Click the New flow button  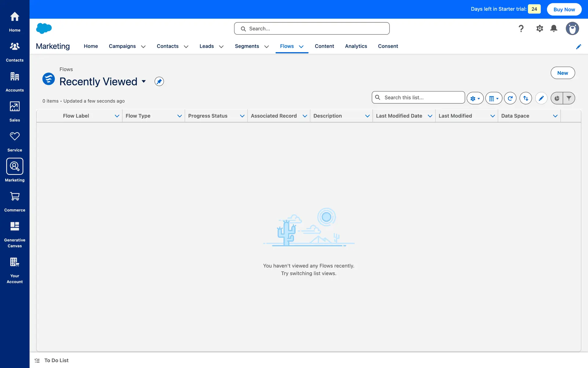pos(562,73)
